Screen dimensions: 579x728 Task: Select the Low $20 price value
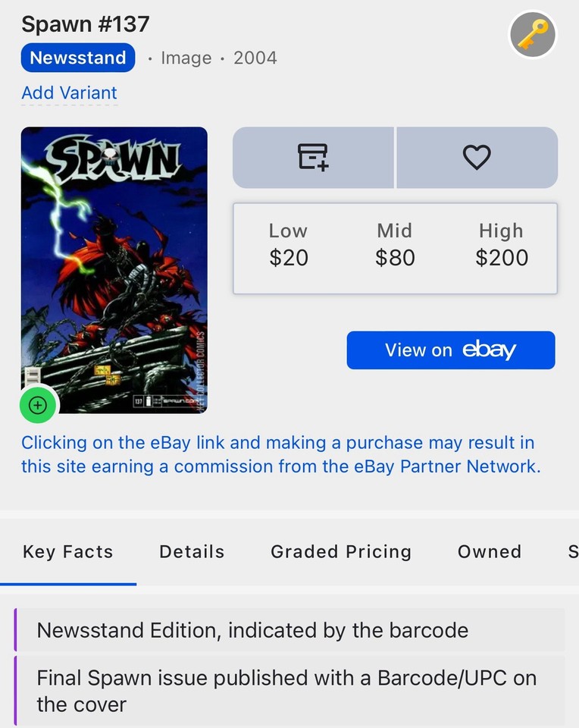pyautogui.click(x=288, y=258)
